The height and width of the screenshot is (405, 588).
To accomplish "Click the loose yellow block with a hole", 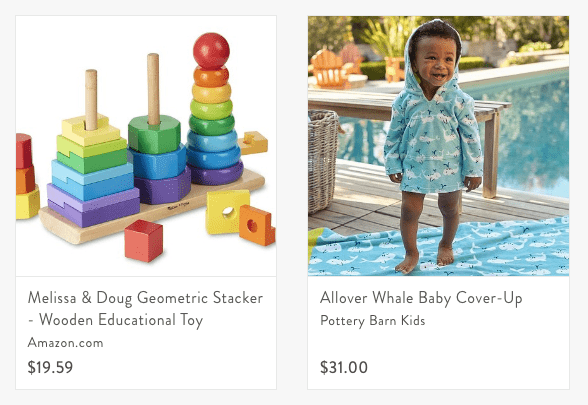I will (227, 212).
